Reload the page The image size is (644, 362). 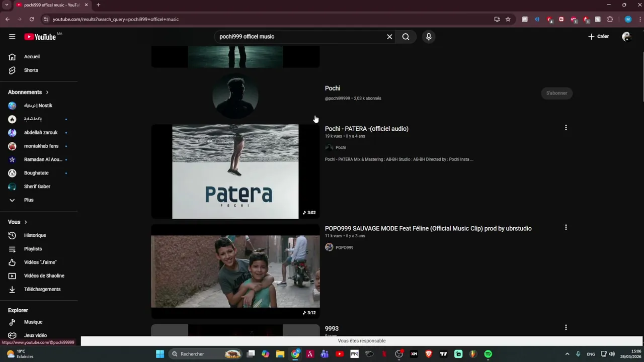click(32, 19)
